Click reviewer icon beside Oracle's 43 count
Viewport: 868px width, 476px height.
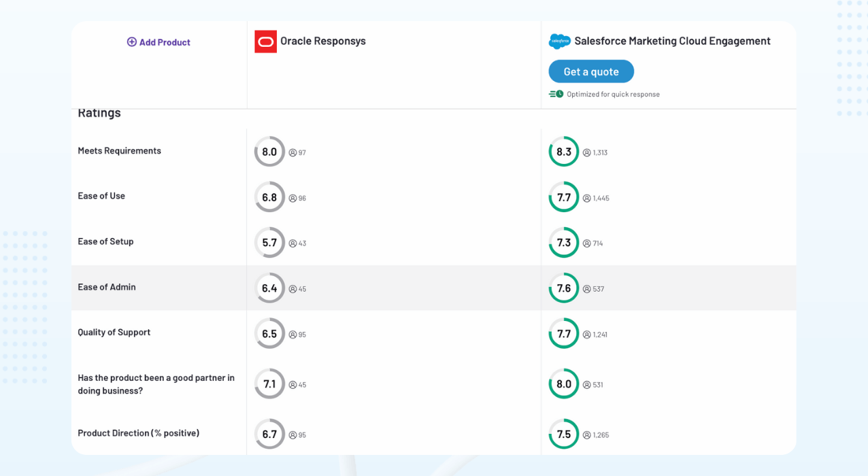[x=293, y=243]
